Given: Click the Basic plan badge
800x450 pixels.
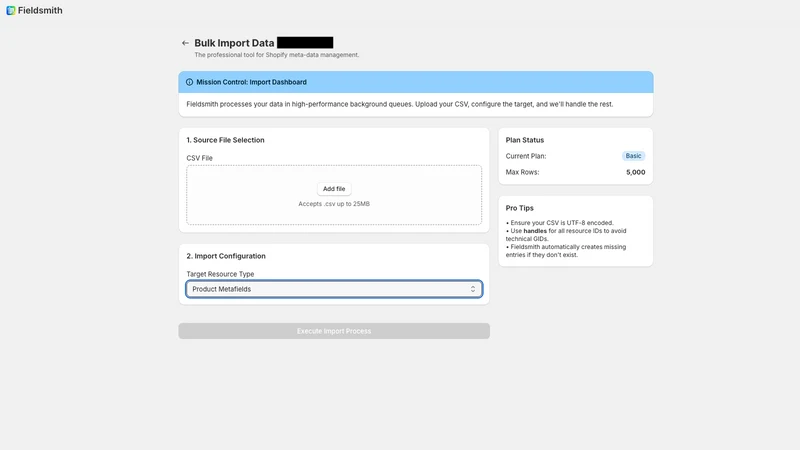Looking at the screenshot, I should point(633,156).
